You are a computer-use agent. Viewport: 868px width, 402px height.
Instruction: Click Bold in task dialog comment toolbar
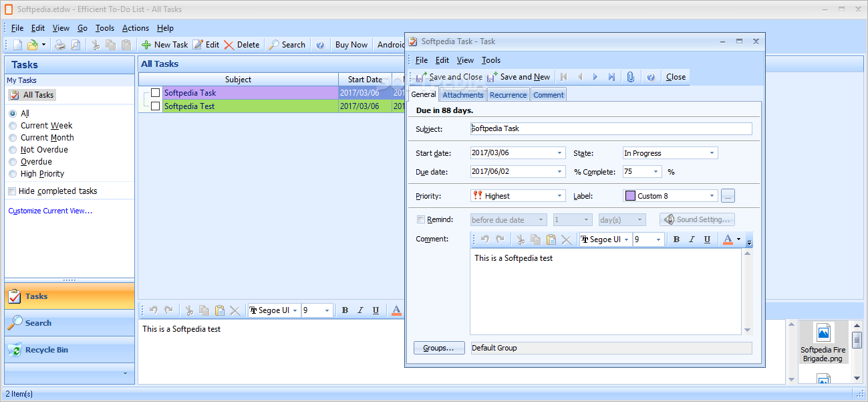point(676,239)
